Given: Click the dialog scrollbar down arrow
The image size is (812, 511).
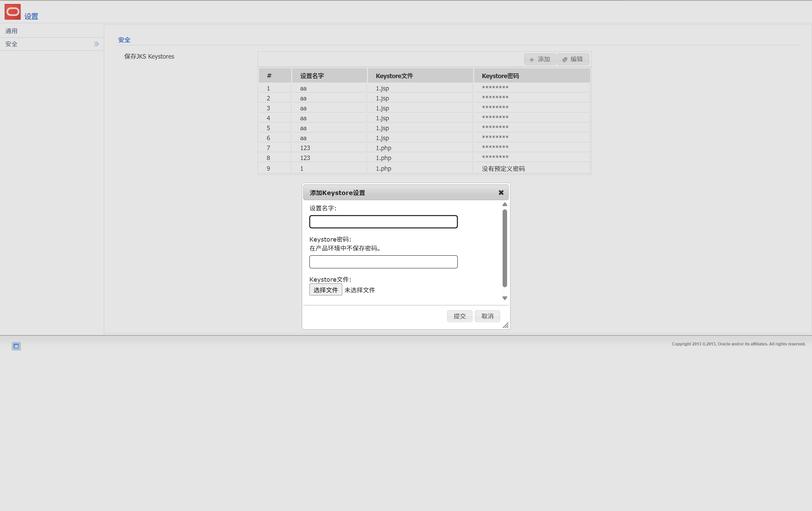Looking at the screenshot, I should point(505,298).
